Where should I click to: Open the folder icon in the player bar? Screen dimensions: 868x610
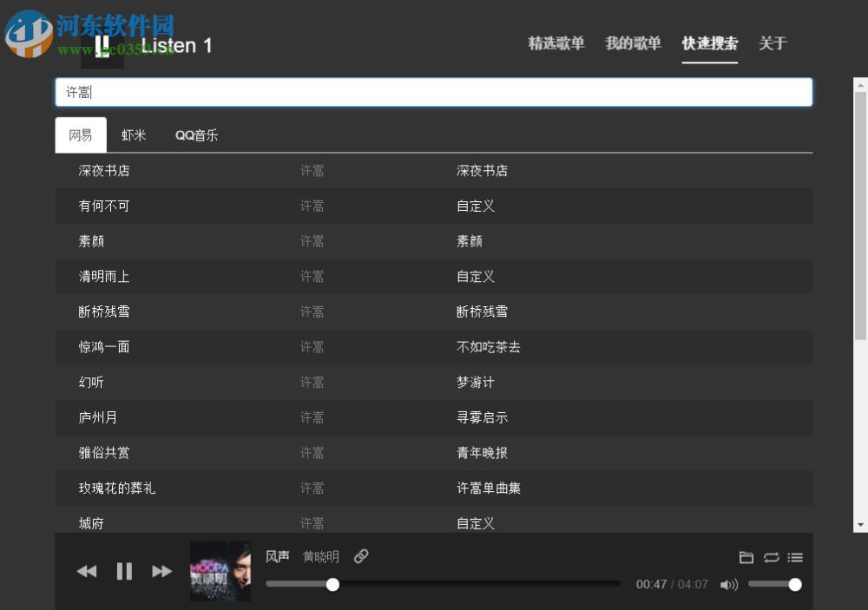(x=746, y=558)
